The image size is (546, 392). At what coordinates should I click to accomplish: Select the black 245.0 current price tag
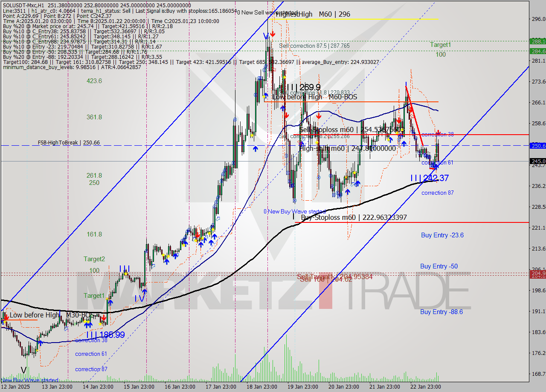pos(538,161)
